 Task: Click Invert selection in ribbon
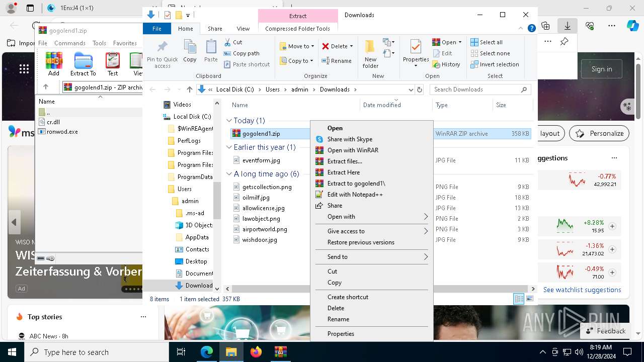pos(495,64)
